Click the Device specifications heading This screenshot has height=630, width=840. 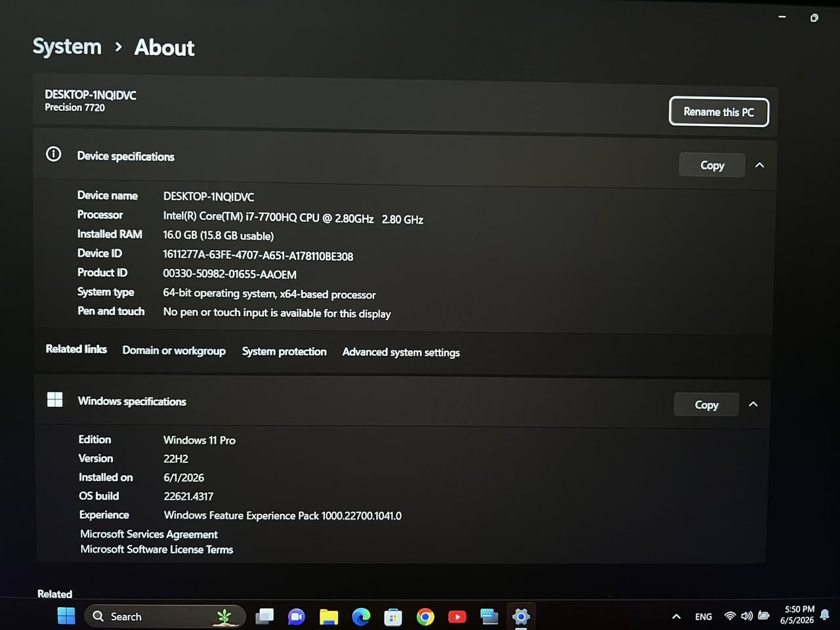click(x=126, y=156)
